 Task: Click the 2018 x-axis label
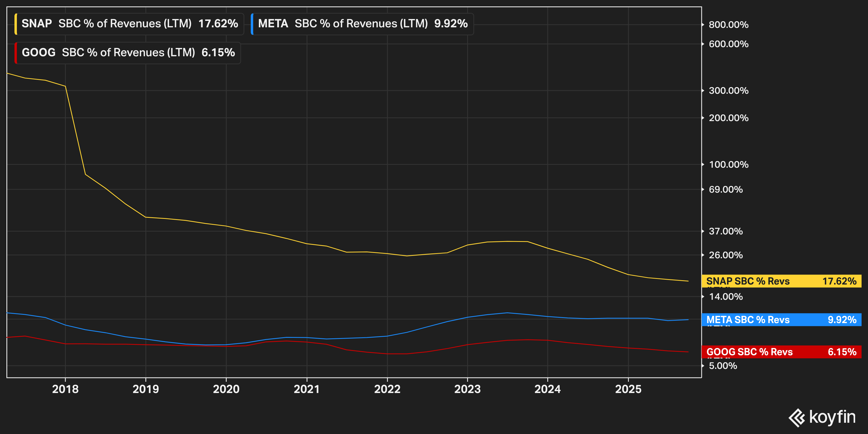[x=65, y=389]
